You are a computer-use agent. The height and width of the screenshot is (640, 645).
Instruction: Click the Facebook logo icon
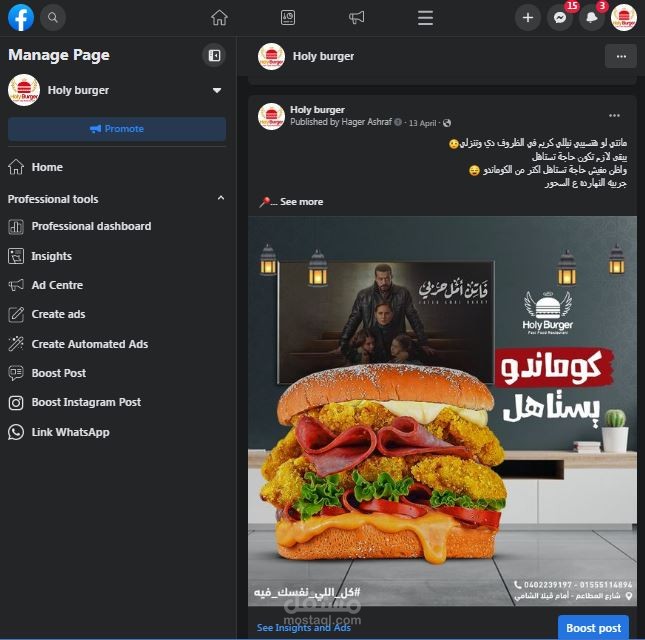click(x=21, y=18)
